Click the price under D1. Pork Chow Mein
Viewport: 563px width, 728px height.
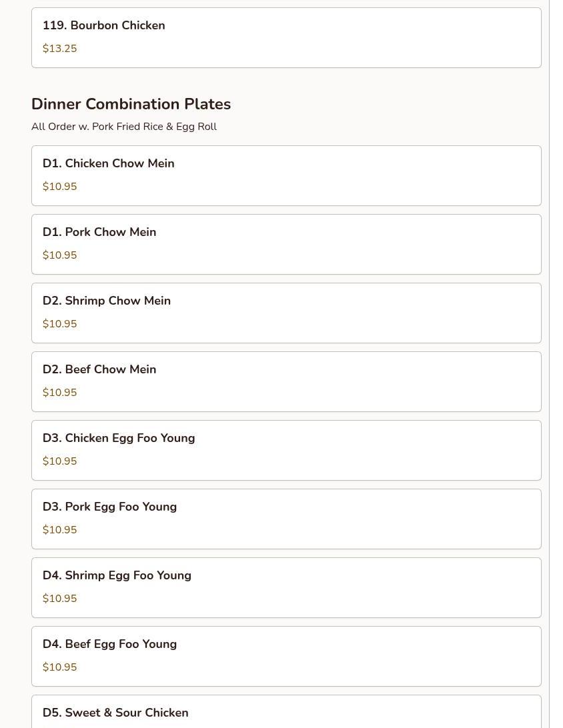pos(60,255)
